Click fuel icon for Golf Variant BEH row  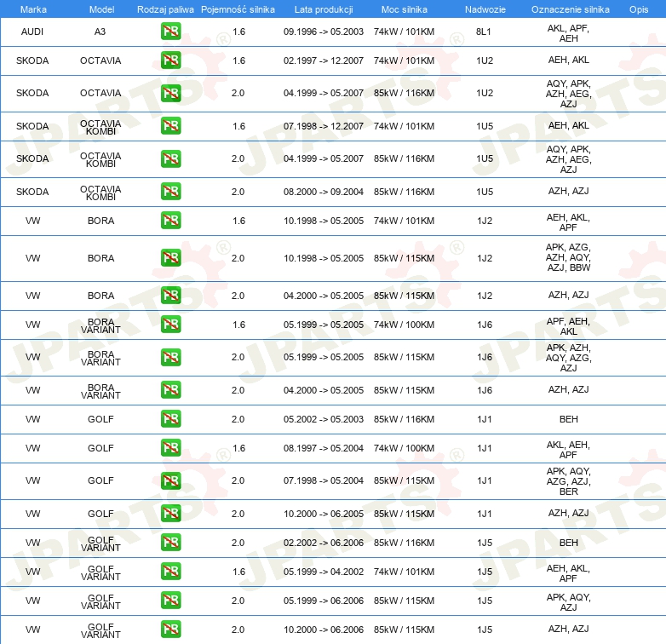click(x=170, y=543)
